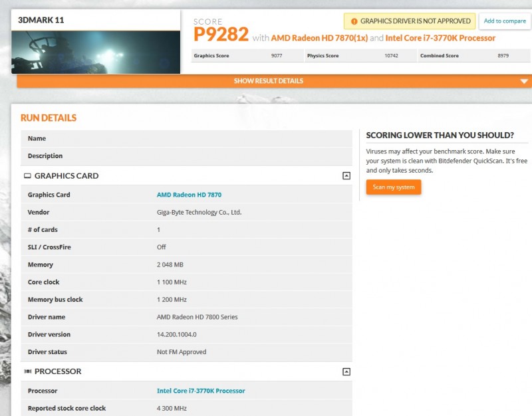The width and height of the screenshot is (532, 416).
Task: Click the warning icon in driver notice
Action: point(354,21)
